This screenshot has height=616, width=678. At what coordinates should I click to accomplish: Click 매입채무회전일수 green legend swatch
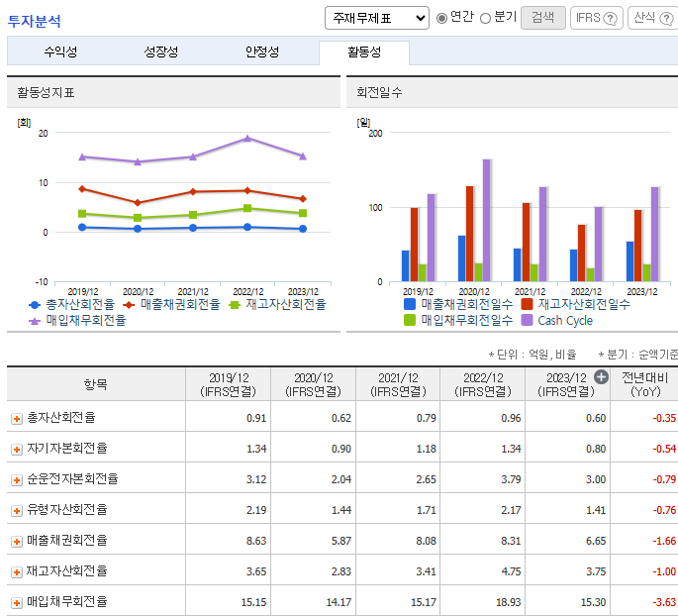410,320
